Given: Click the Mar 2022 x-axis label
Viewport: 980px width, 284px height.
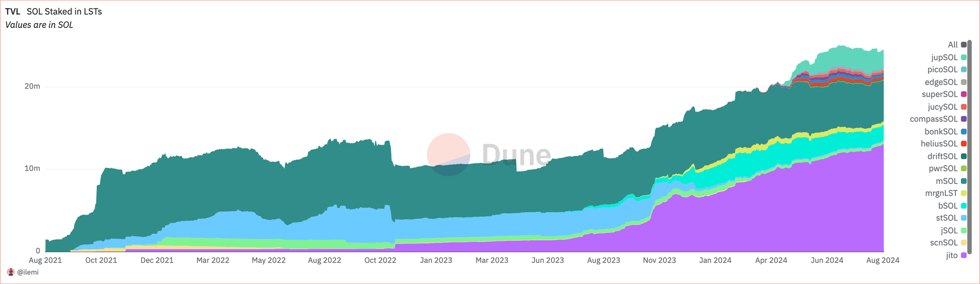Looking at the screenshot, I should tap(213, 260).
